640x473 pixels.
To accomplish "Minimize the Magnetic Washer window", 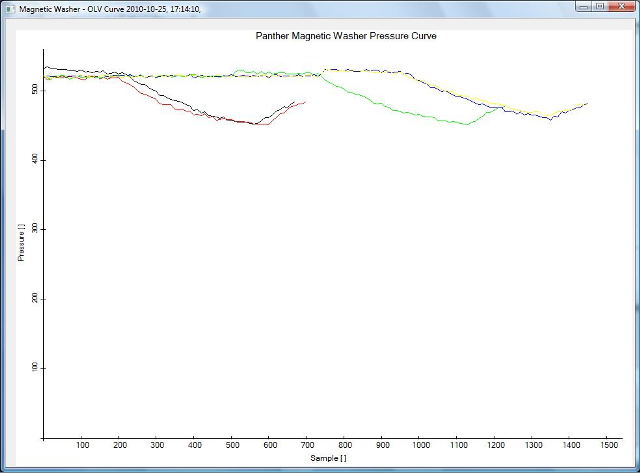I will [x=584, y=6].
